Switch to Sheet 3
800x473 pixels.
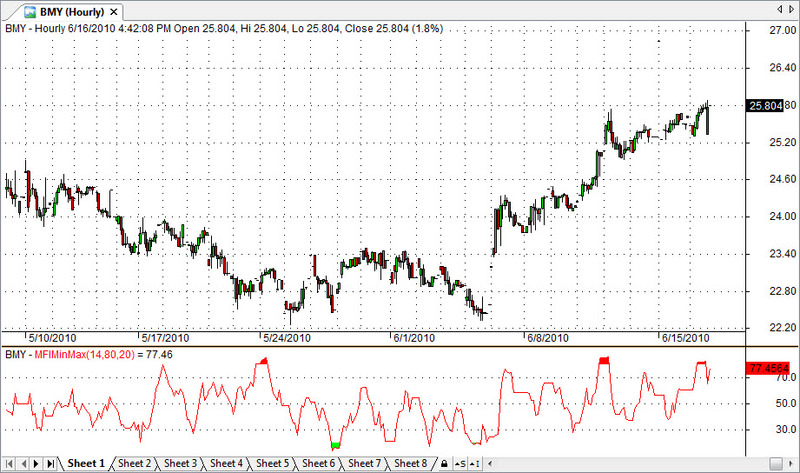coord(180,463)
